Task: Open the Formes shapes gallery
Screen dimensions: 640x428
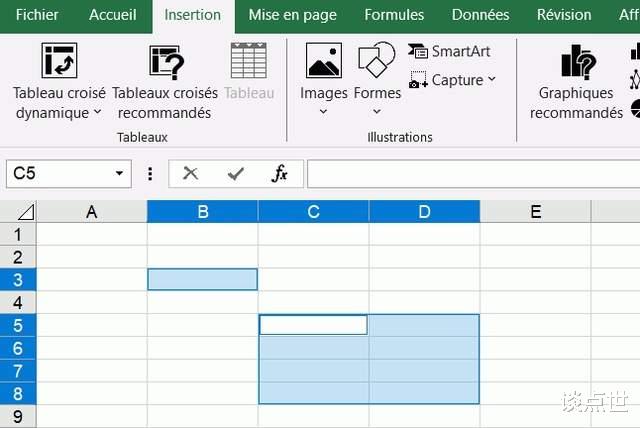Action: point(377,60)
